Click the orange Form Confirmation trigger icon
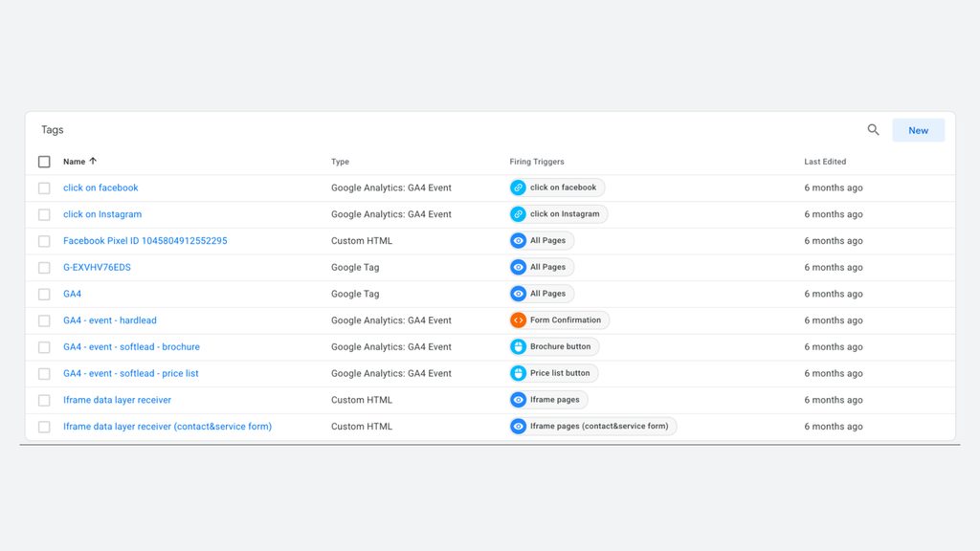Viewport: 980px width, 551px height. click(518, 320)
